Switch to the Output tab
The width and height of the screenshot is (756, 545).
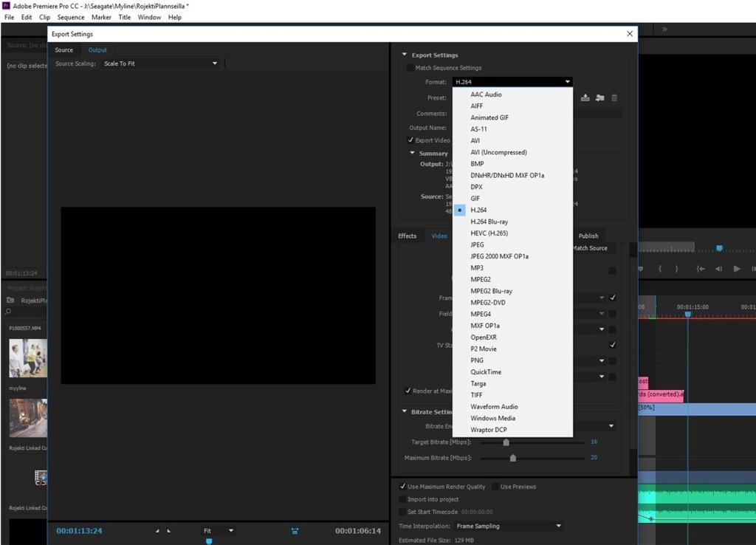(x=97, y=49)
